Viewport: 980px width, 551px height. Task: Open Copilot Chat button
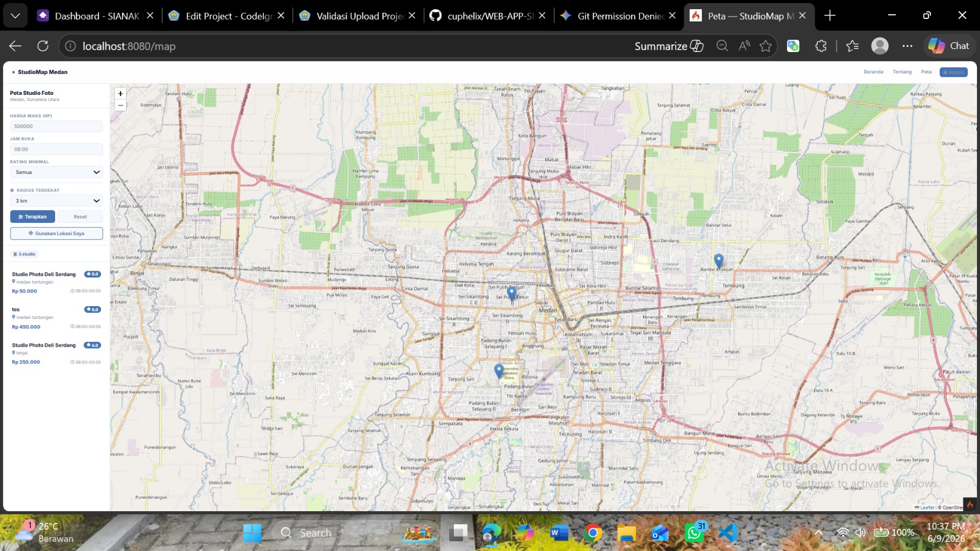point(948,46)
